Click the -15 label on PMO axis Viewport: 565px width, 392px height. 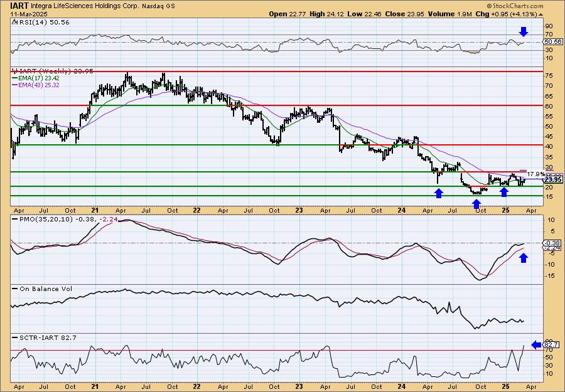point(549,276)
